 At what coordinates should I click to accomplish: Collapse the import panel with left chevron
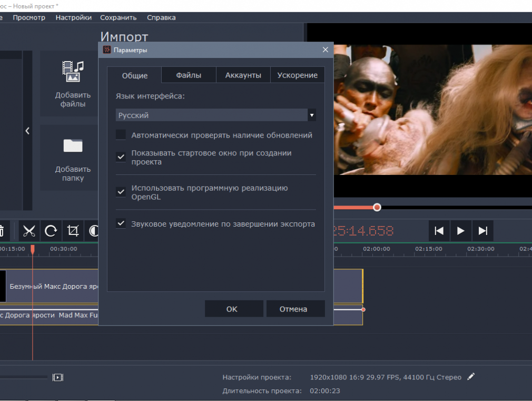27,131
